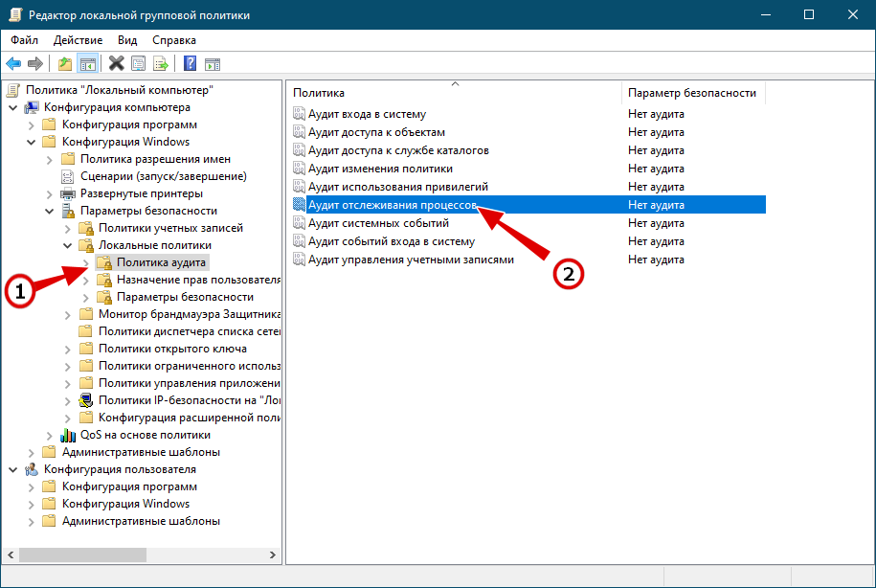The height and width of the screenshot is (588, 876).
Task: Expand the QoS на основе политики node
Action: point(49,436)
